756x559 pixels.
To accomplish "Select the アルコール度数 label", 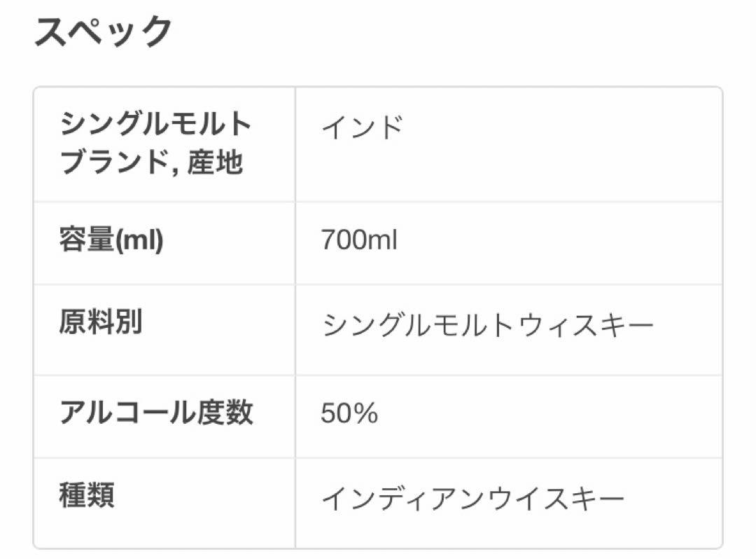I will (156, 413).
